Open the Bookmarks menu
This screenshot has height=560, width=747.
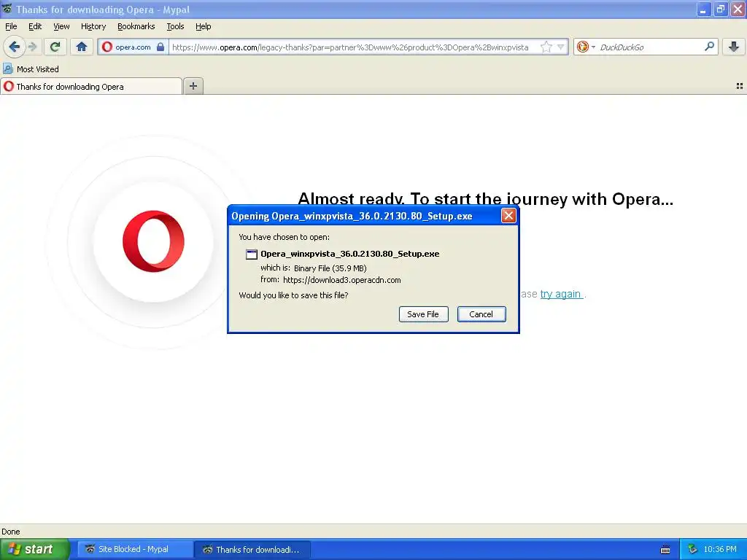point(136,26)
